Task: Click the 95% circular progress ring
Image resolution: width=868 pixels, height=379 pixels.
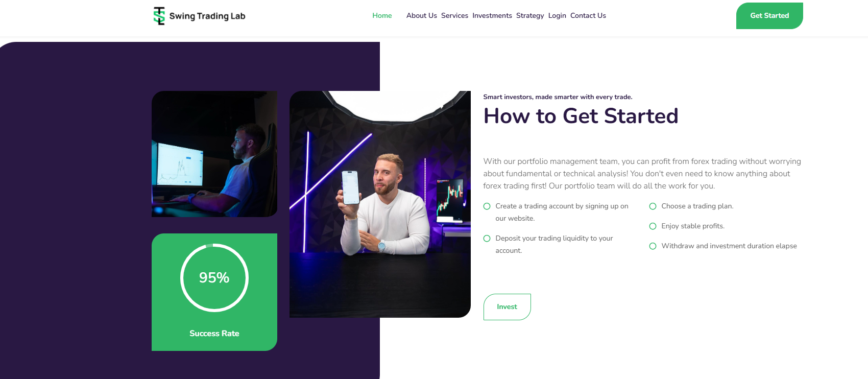Action: (214, 278)
